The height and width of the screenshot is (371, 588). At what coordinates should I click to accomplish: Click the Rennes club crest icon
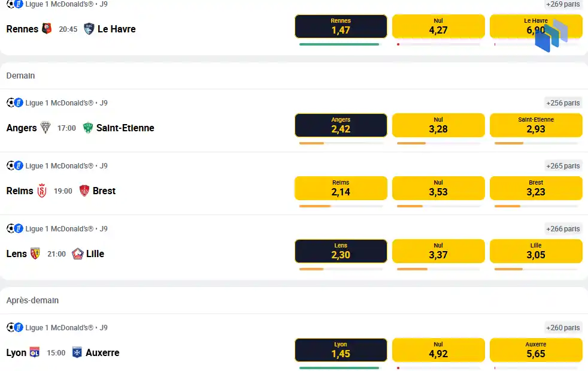click(x=47, y=29)
